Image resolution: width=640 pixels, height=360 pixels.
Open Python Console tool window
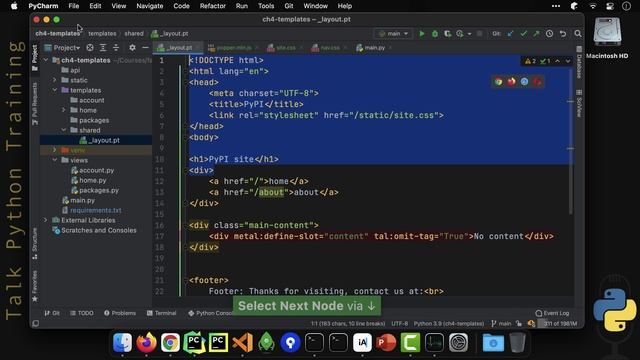[210, 313]
